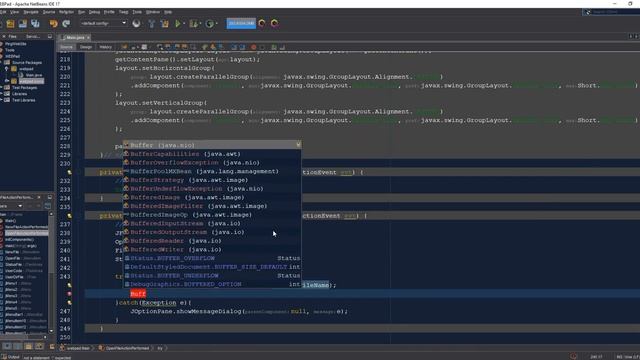Click the browser globe toolbar icon

pos(136,24)
